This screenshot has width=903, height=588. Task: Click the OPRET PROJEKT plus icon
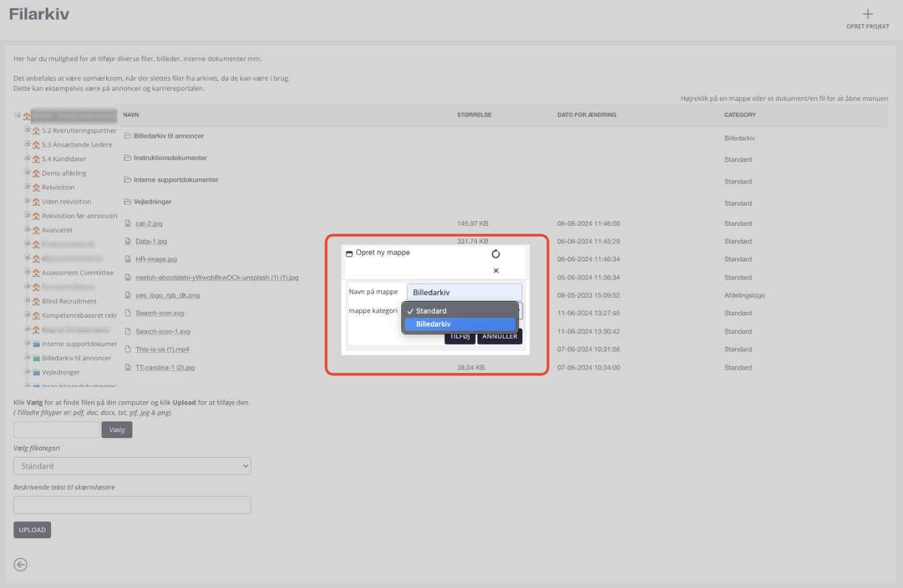tap(867, 14)
